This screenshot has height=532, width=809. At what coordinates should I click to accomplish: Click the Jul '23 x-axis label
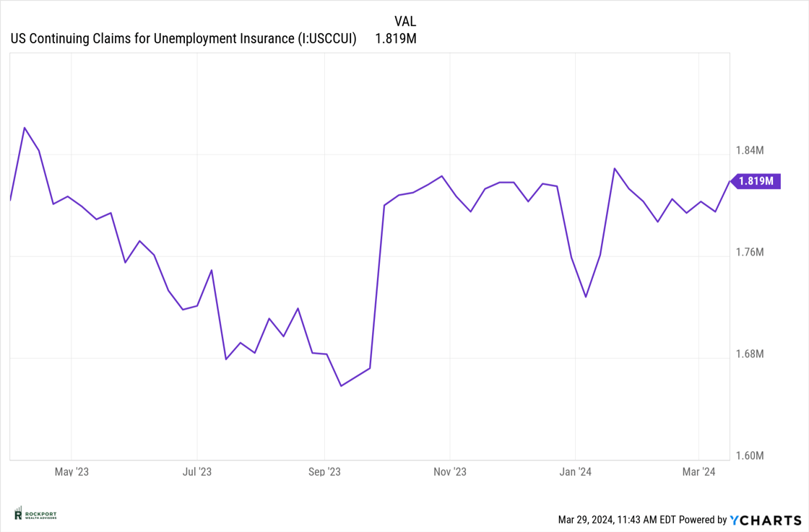tap(196, 472)
